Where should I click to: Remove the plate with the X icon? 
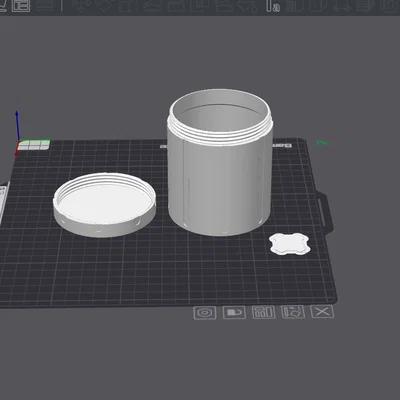[322, 312]
